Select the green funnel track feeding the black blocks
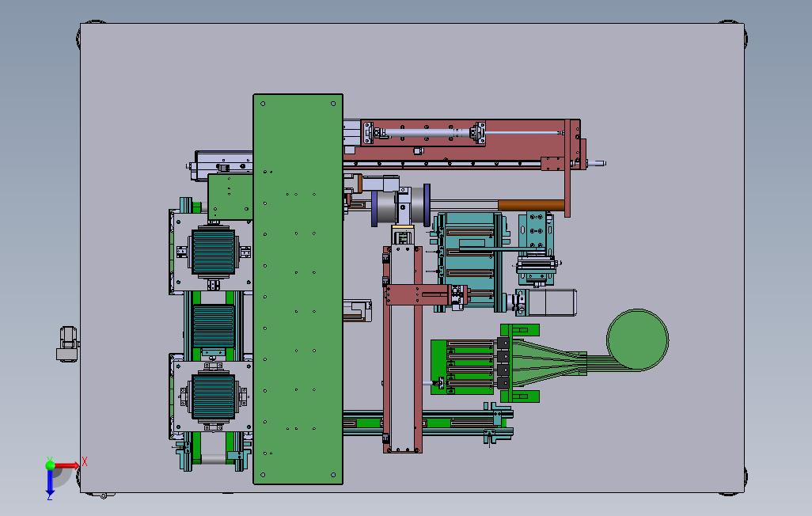This screenshot has height=516, width=812. click(548, 362)
